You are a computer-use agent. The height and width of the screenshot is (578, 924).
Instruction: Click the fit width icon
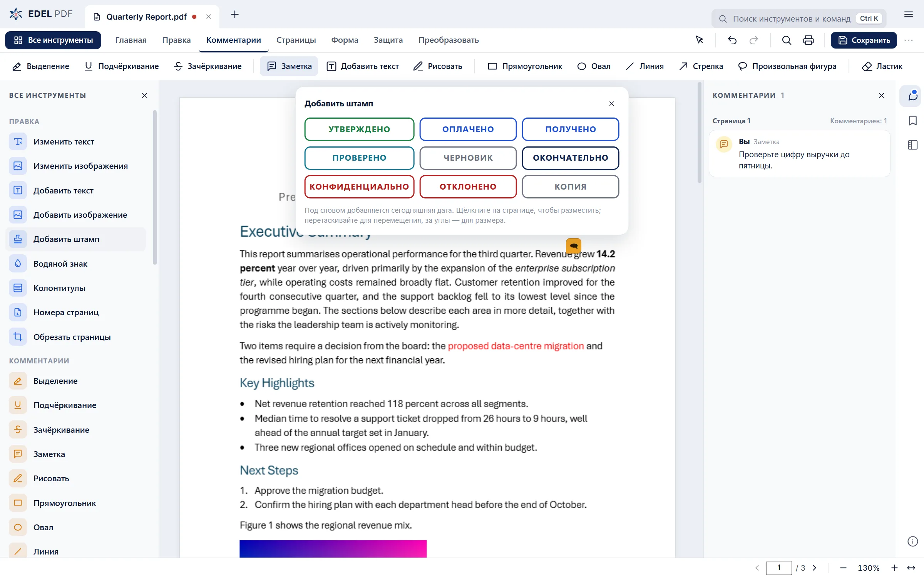pyautogui.click(x=911, y=568)
